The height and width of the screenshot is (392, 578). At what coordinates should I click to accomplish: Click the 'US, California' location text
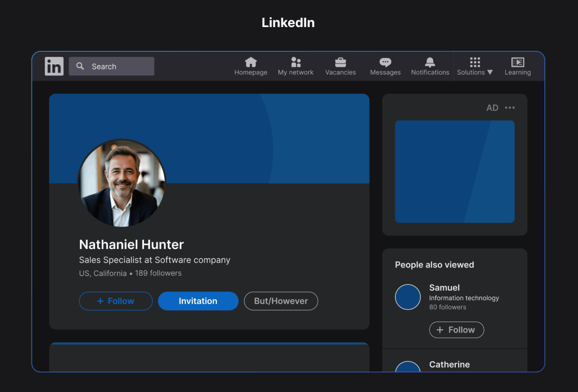click(103, 273)
